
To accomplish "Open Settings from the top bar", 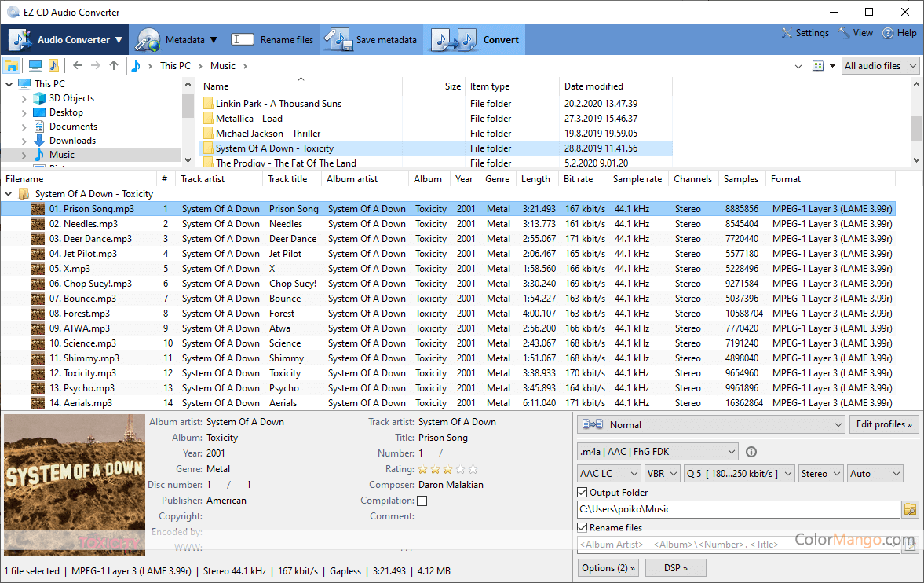I will (805, 33).
